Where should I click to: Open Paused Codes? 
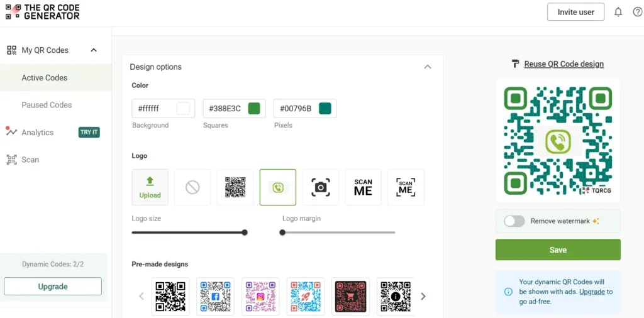pyautogui.click(x=47, y=105)
